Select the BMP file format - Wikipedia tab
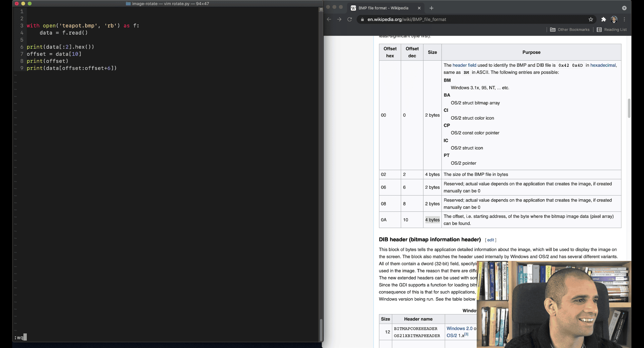Image resolution: width=644 pixels, height=348 pixels. point(386,8)
